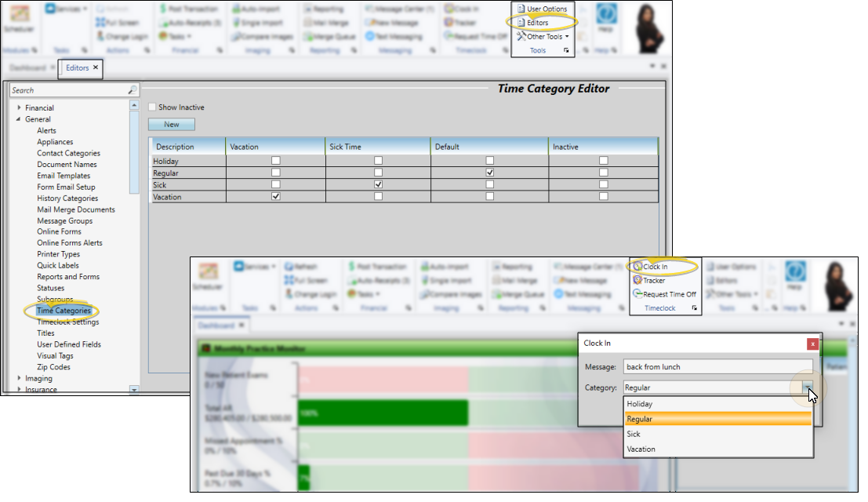The height and width of the screenshot is (502, 868).
Task: Switch to the Editors tab
Action: 78,68
